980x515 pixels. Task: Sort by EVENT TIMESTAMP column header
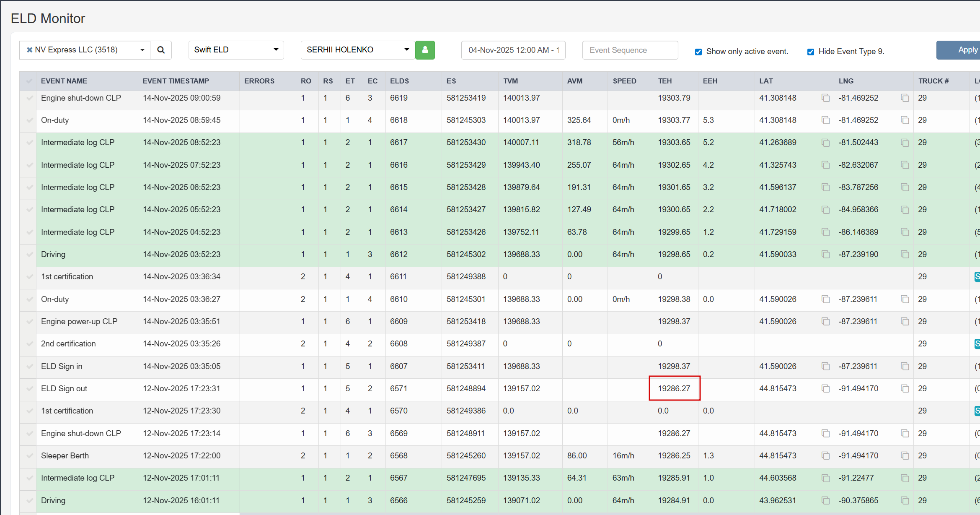click(176, 81)
